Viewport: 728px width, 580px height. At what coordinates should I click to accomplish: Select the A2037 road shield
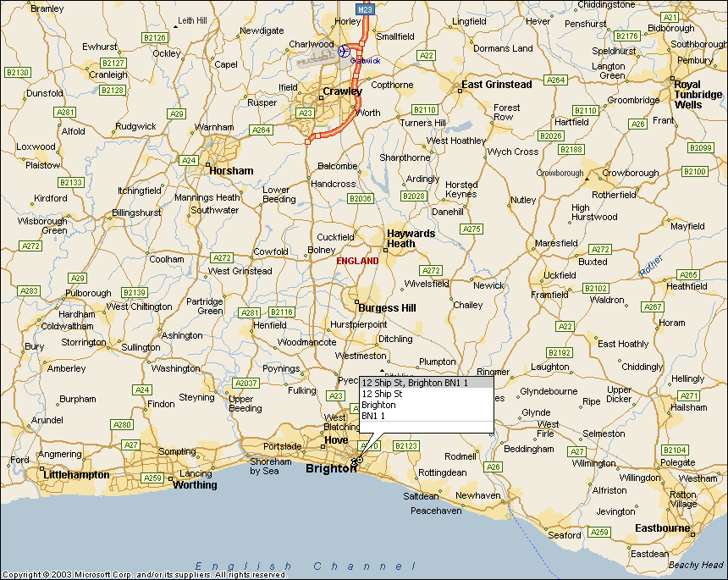point(246,383)
